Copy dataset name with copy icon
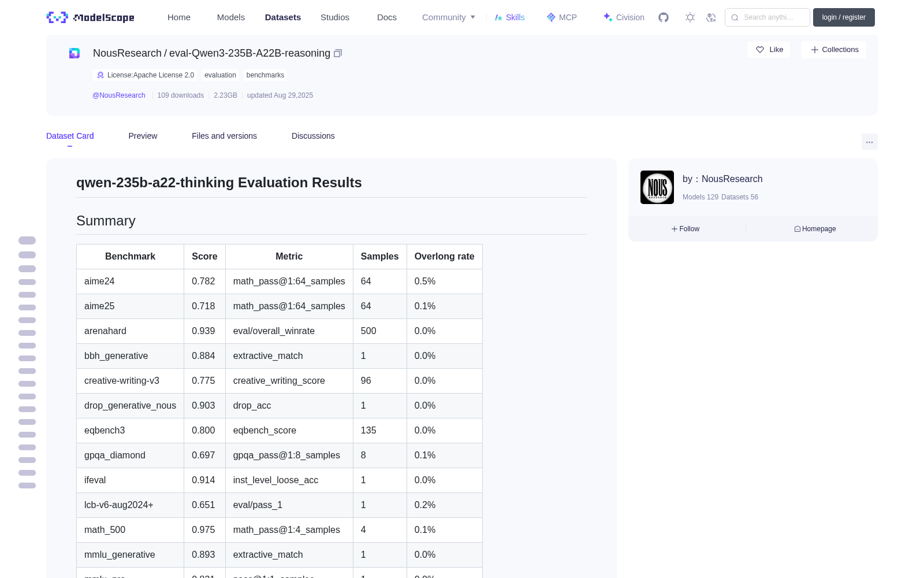924x578 pixels. point(338,53)
